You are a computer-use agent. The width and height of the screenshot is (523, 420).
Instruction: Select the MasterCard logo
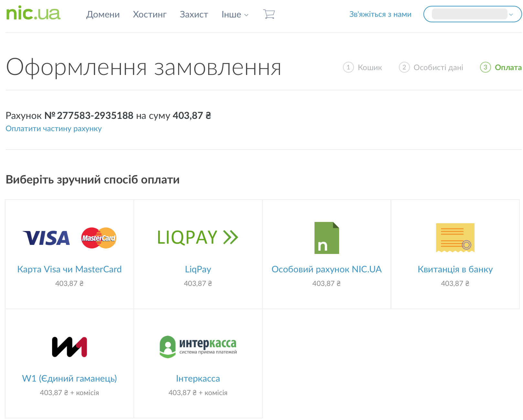tap(99, 238)
